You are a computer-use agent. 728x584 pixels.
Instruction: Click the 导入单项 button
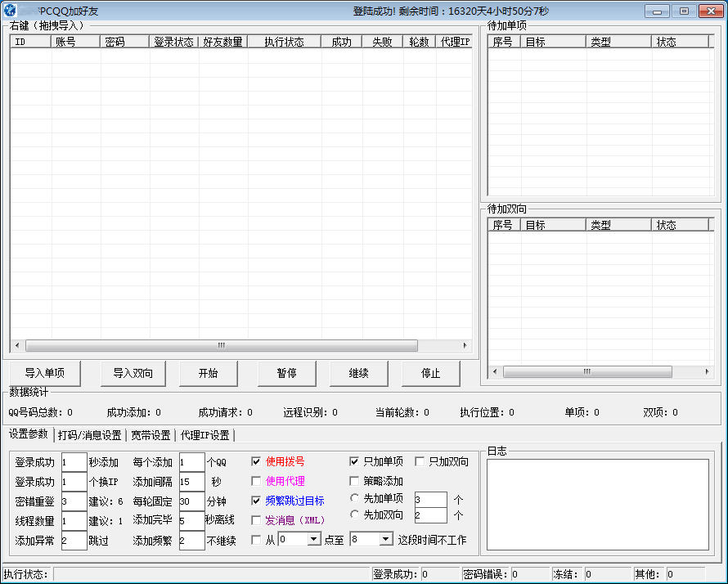[45, 373]
